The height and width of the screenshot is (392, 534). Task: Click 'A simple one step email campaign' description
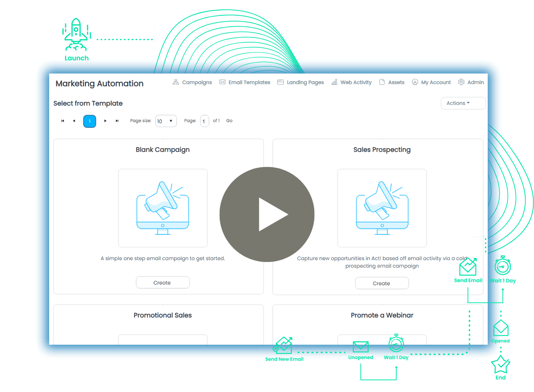coord(163,258)
